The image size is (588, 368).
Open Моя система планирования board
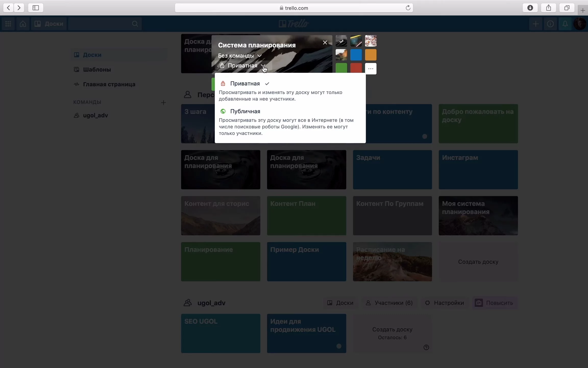[x=478, y=216]
